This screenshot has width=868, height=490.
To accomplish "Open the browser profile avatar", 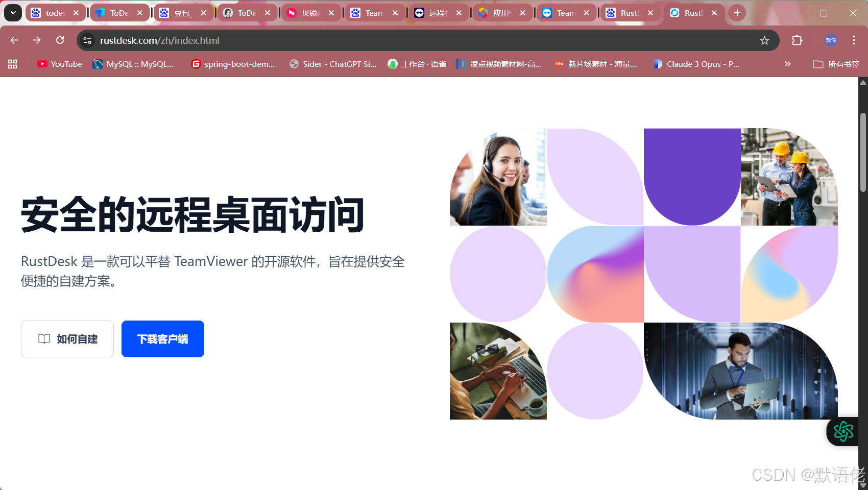I will click(x=831, y=40).
